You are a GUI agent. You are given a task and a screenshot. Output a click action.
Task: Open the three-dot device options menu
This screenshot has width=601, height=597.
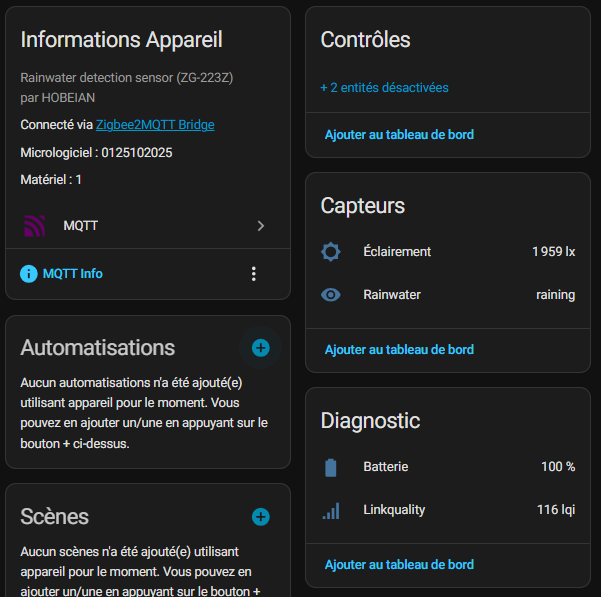pos(254,273)
